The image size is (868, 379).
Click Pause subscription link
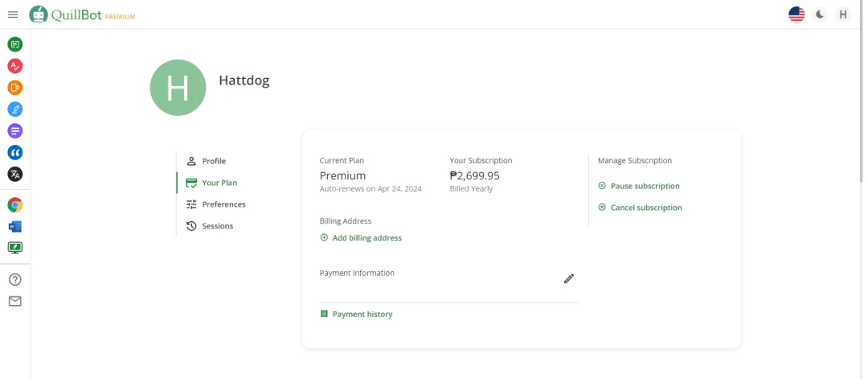click(639, 186)
